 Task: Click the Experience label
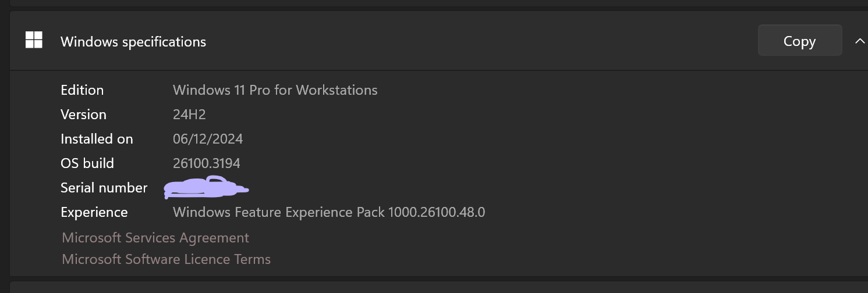[94, 212]
